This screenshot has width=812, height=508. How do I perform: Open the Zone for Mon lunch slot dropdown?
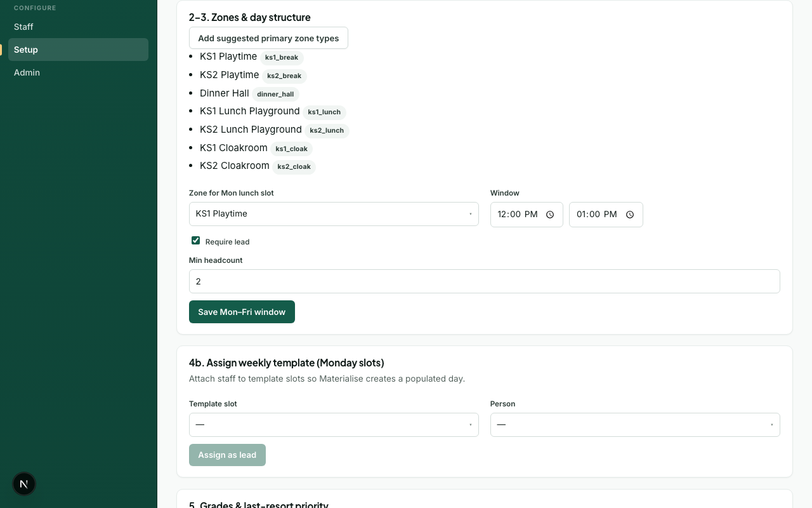pyautogui.click(x=334, y=214)
